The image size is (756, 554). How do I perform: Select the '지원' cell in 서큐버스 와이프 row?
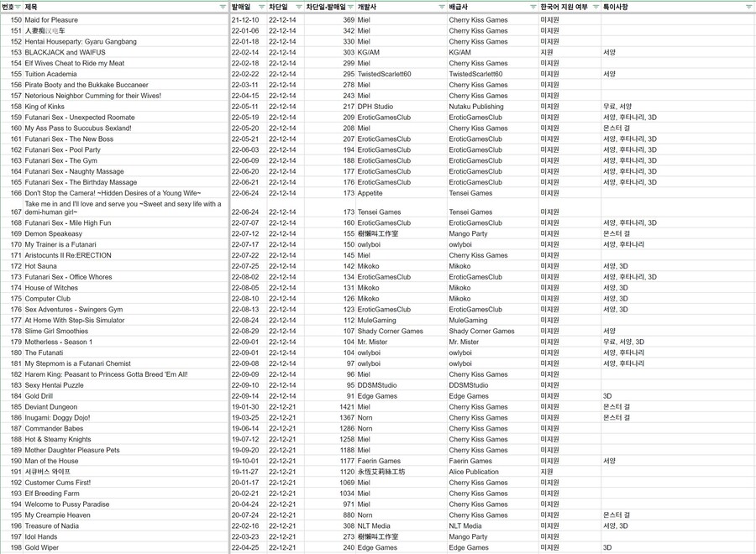point(570,472)
